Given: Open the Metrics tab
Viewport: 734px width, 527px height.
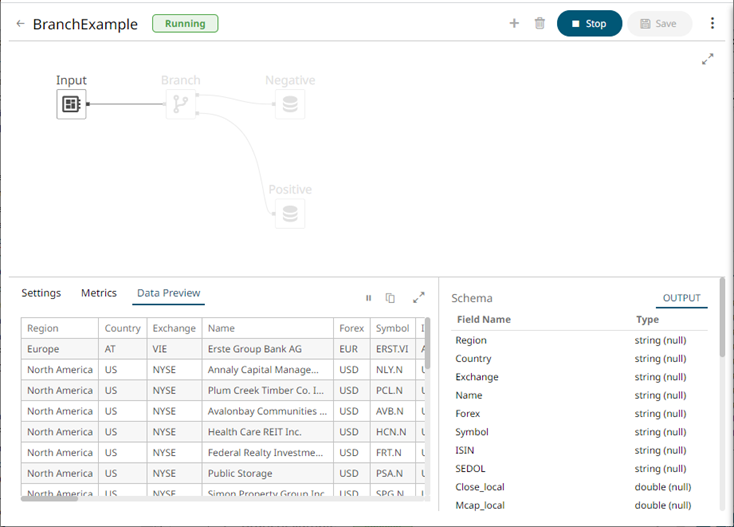Looking at the screenshot, I should pos(99,293).
